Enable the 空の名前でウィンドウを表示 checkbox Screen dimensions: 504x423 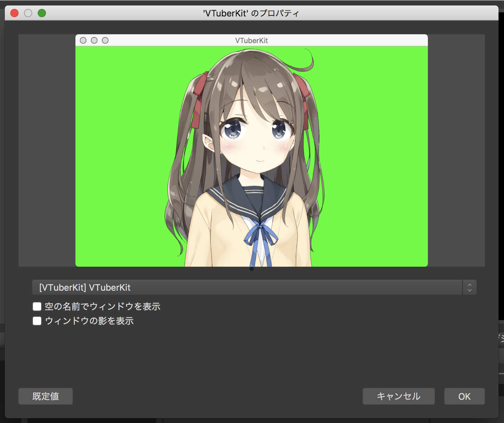point(37,306)
